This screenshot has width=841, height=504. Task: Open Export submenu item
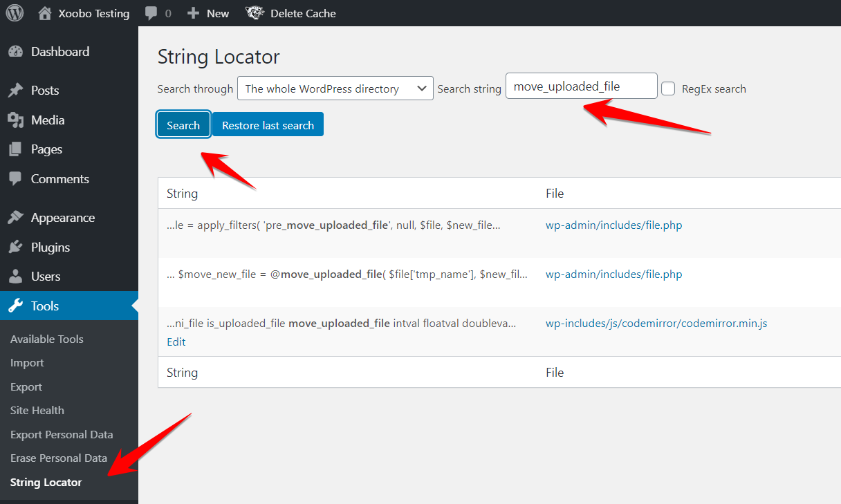coord(26,387)
